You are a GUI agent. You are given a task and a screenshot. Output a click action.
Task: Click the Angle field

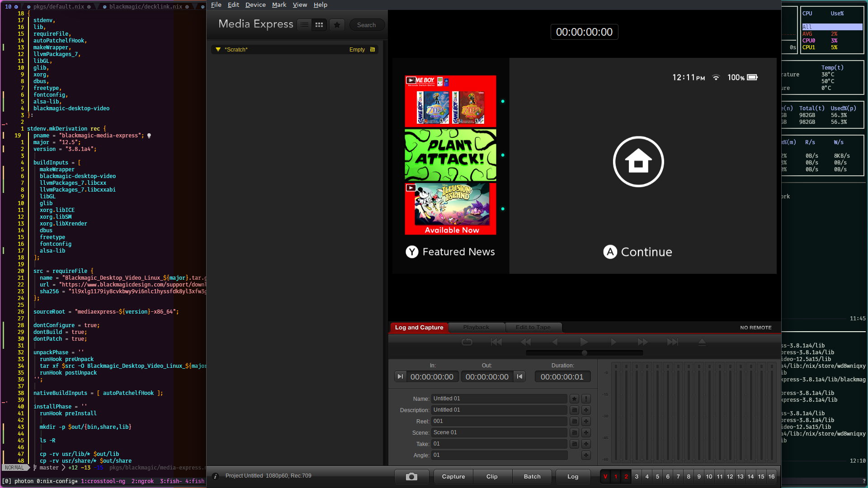[499, 455]
